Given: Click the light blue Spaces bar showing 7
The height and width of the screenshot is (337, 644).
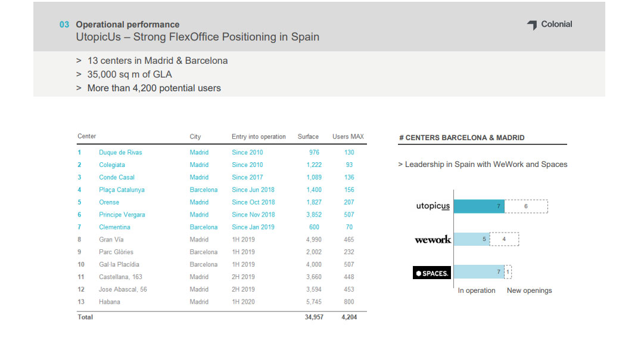Looking at the screenshot, I should pos(479,273).
